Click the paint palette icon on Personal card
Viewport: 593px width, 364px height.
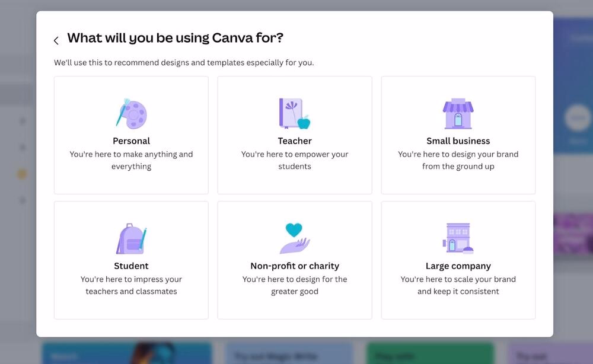click(131, 114)
